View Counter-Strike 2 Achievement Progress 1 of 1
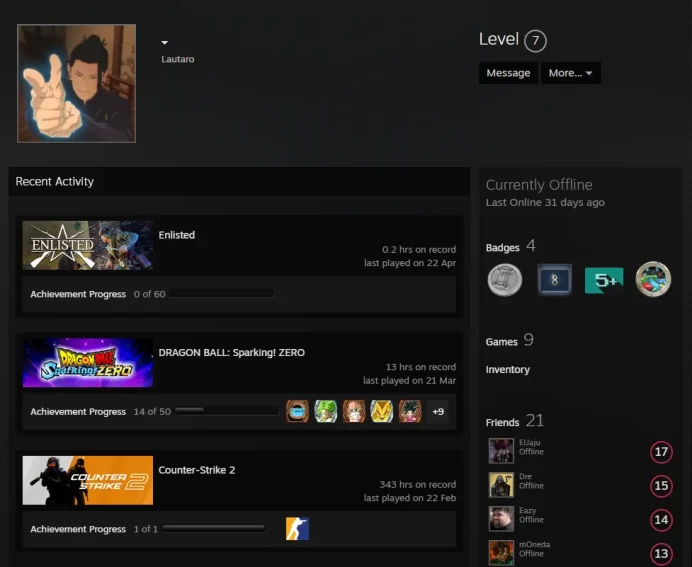This screenshot has height=567, width=692. (x=94, y=529)
